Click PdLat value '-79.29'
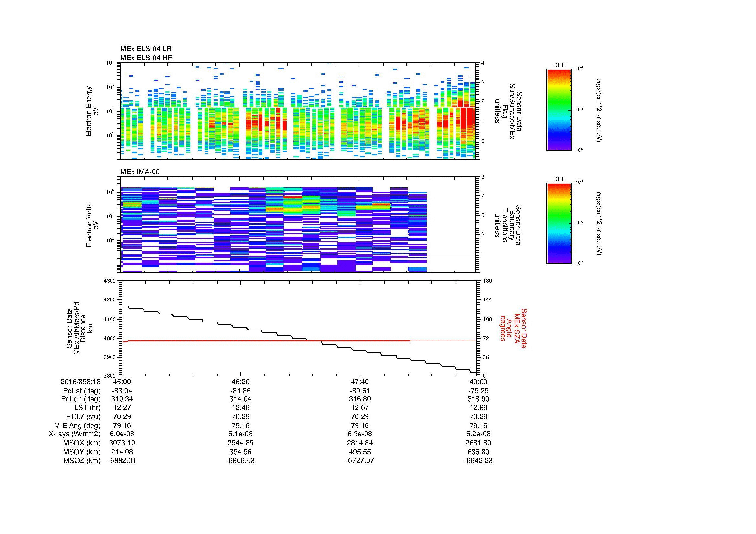This screenshot has width=756, height=534. pos(478,391)
